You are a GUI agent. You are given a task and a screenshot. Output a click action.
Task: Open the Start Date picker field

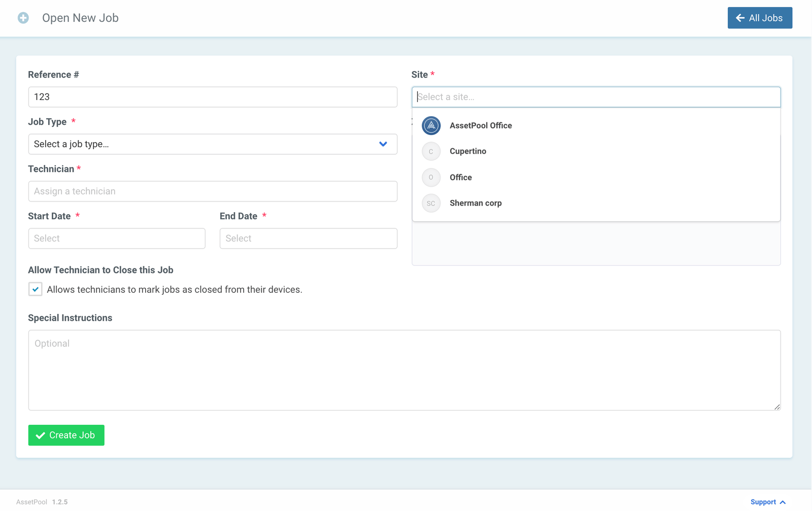[117, 239]
